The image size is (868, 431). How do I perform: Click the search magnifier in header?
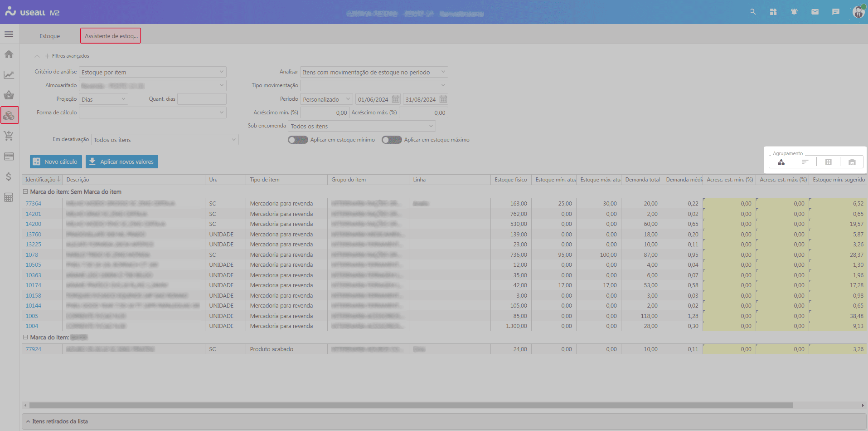[x=753, y=12]
